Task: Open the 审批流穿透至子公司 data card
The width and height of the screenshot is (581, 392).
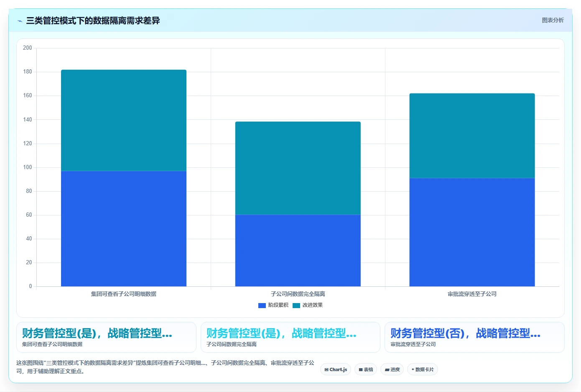Action: 474,337
